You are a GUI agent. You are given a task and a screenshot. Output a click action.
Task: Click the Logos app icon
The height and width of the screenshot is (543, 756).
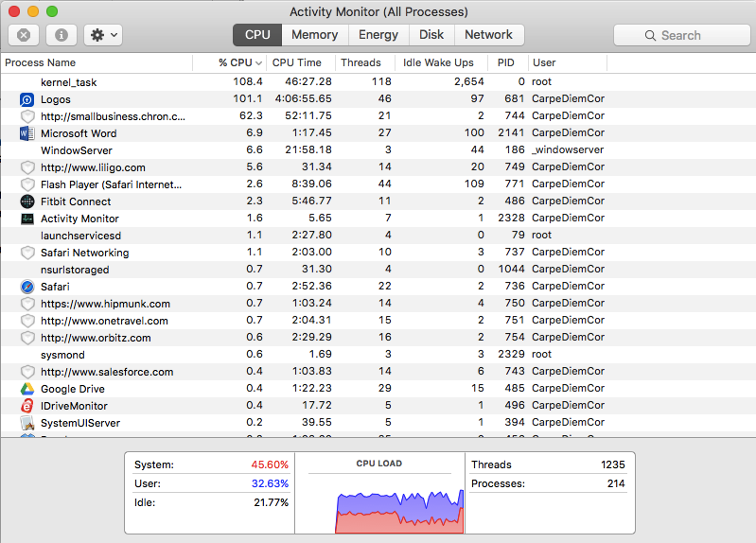click(27, 99)
